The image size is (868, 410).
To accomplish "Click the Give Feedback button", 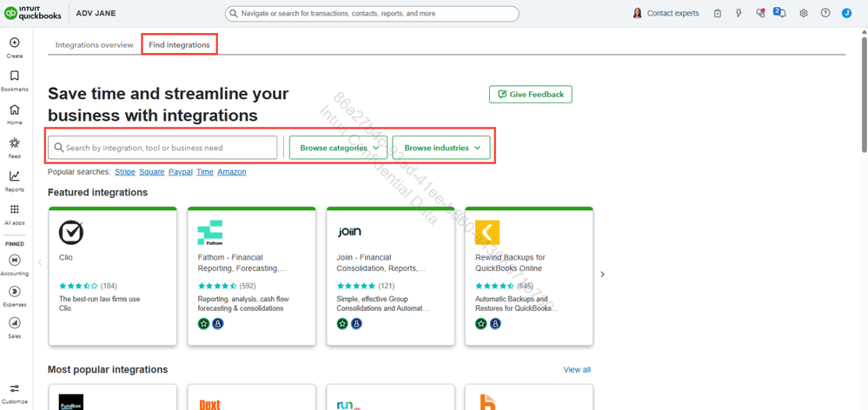I will coord(530,94).
